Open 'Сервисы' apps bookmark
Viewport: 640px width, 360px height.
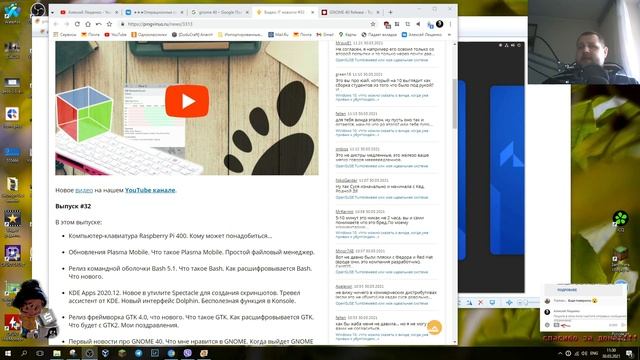65,35
